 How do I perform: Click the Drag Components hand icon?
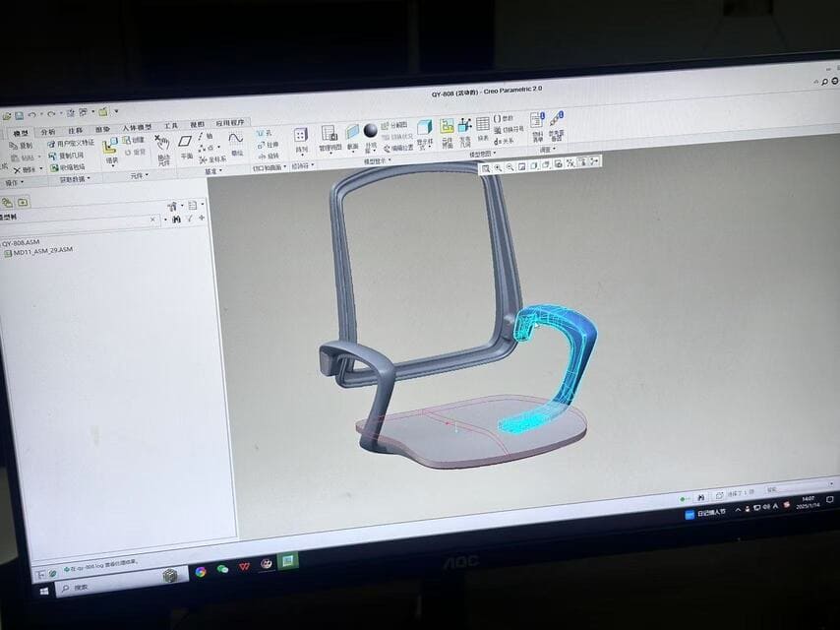pyautogui.click(x=163, y=145)
